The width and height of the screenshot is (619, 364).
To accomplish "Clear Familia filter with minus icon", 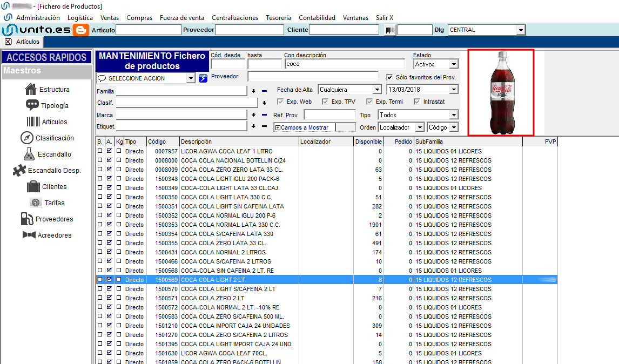I will [x=265, y=91].
